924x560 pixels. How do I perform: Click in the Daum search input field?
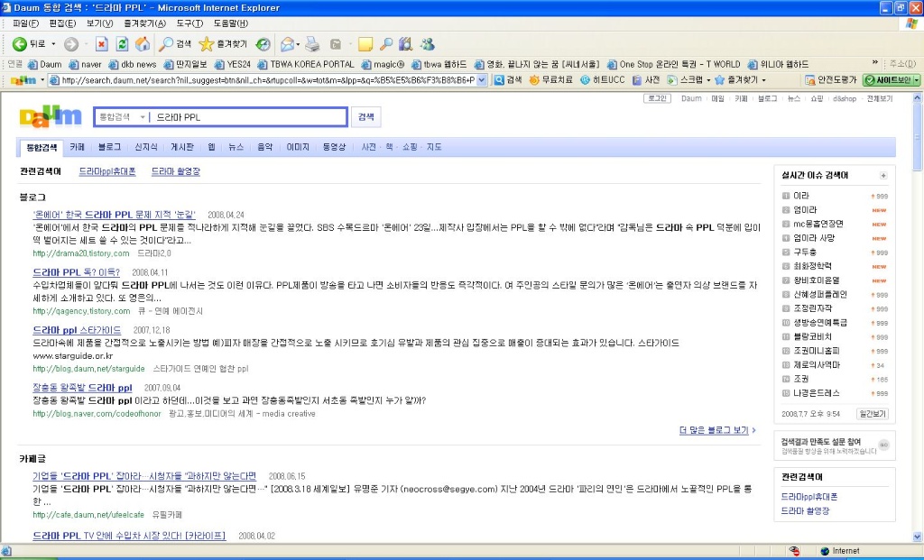click(249, 117)
